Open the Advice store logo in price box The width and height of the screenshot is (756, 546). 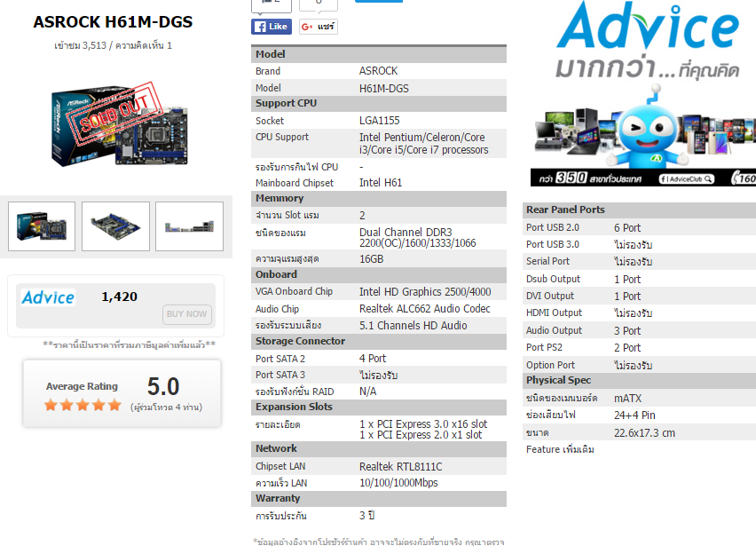[48, 297]
